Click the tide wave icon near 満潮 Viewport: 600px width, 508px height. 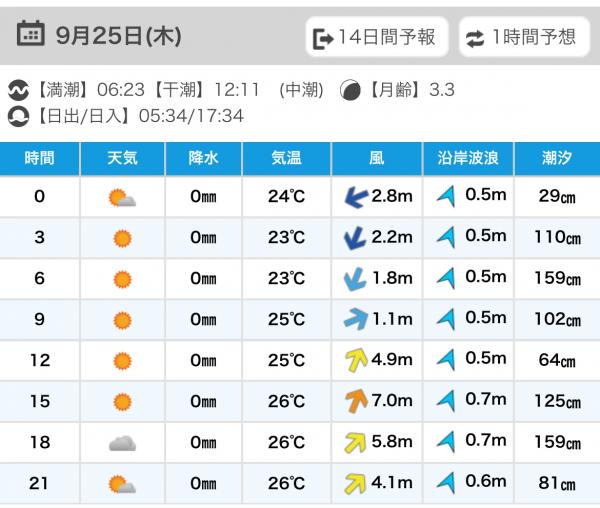(18, 90)
